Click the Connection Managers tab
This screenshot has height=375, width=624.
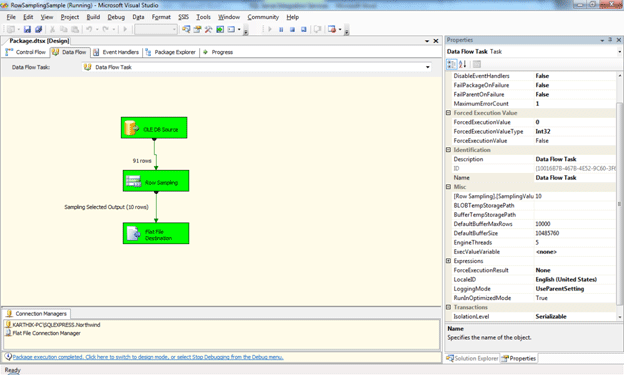coord(37,314)
